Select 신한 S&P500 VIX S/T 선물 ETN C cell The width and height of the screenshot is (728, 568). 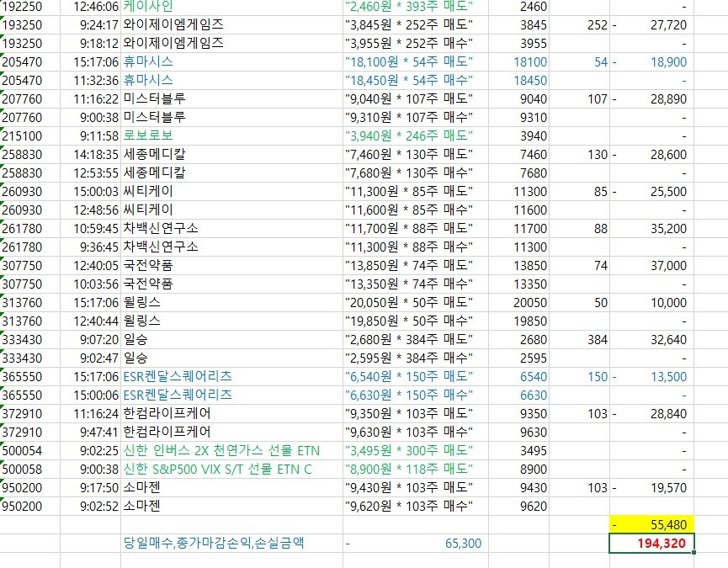tap(231, 470)
